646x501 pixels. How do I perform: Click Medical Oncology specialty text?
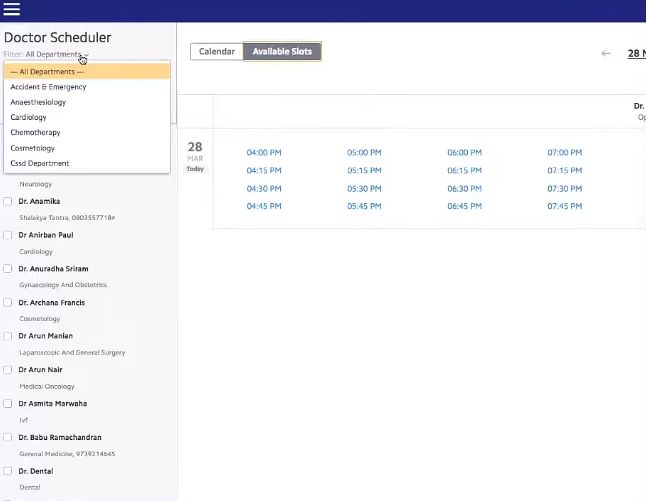pos(47,386)
